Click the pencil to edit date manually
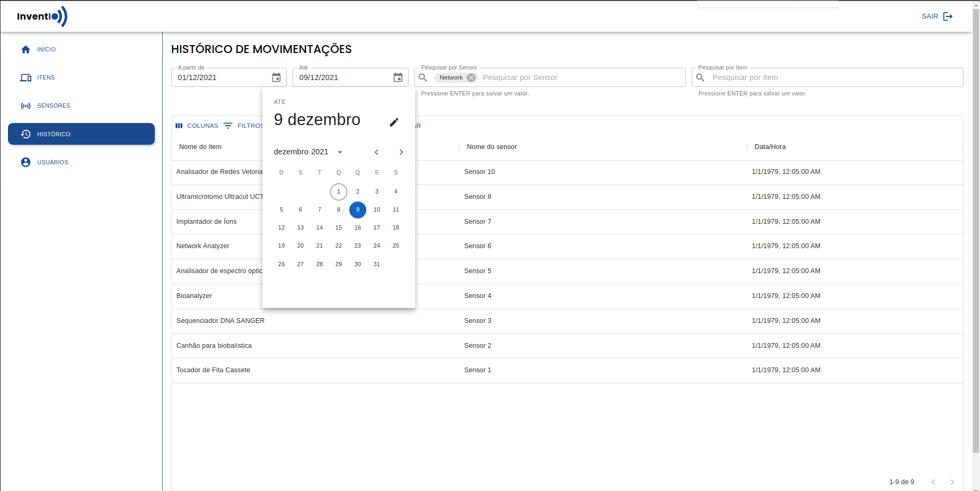The image size is (980, 491). coord(394,122)
